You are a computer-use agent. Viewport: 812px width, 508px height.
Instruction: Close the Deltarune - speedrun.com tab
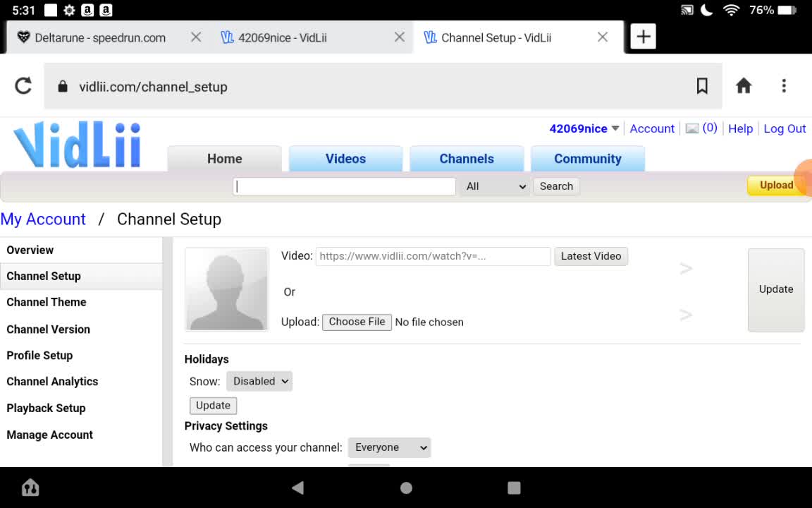(x=196, y=37)
